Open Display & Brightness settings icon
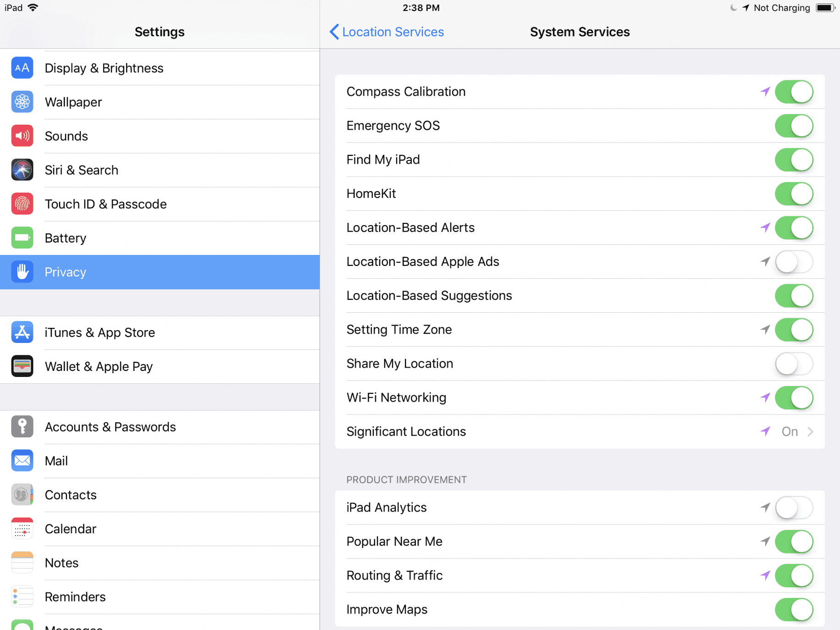This screenshot has height=630, width=840. pos(22,68)
